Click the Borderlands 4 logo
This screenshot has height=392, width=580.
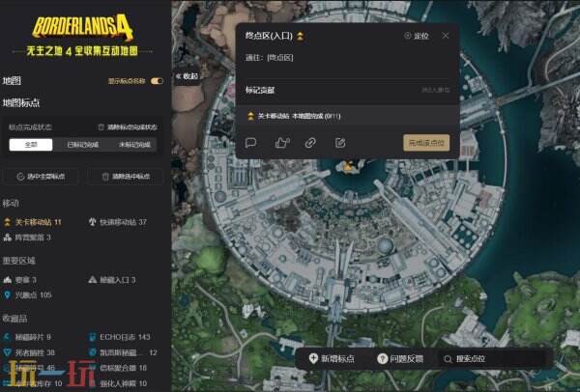coord(82,27)
